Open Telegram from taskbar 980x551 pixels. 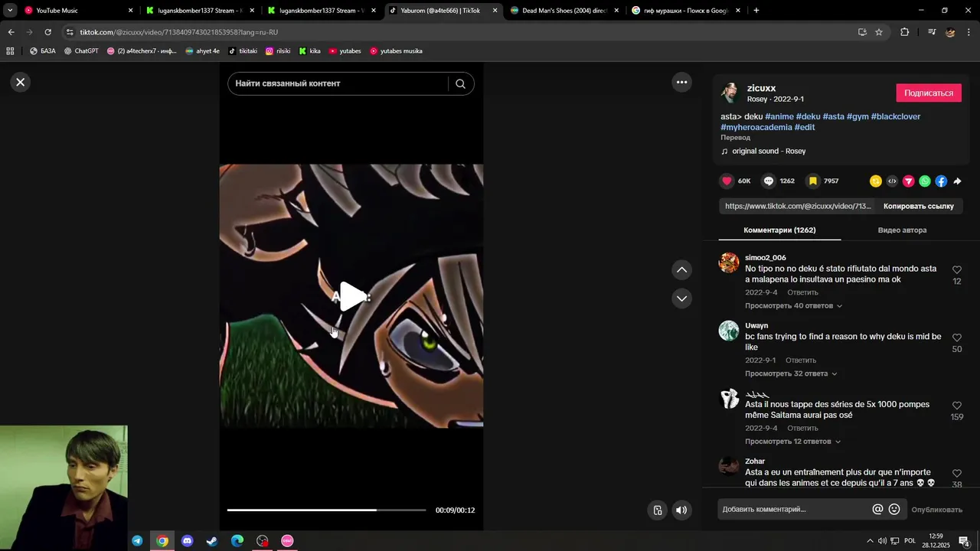point(137,541)
